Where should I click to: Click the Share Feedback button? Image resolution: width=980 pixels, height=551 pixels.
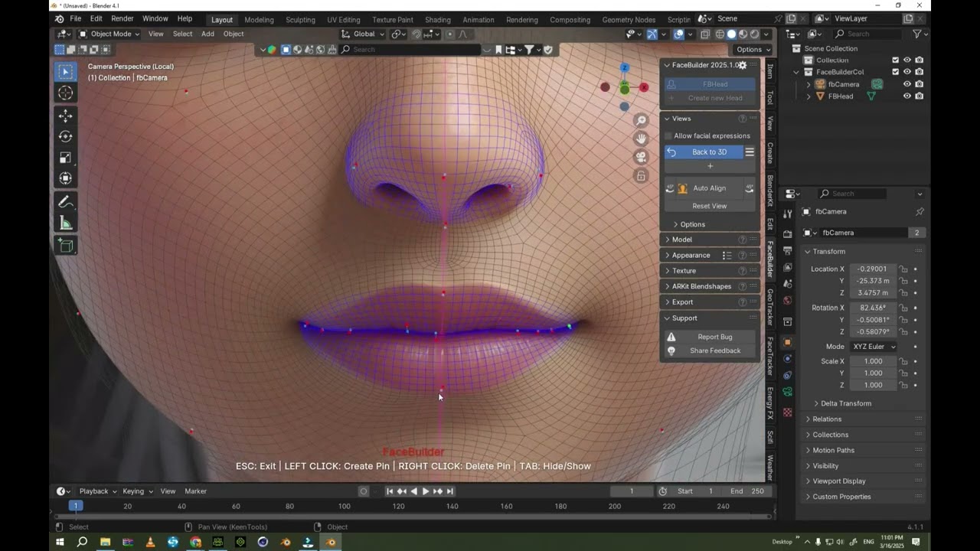pos(710,350)
